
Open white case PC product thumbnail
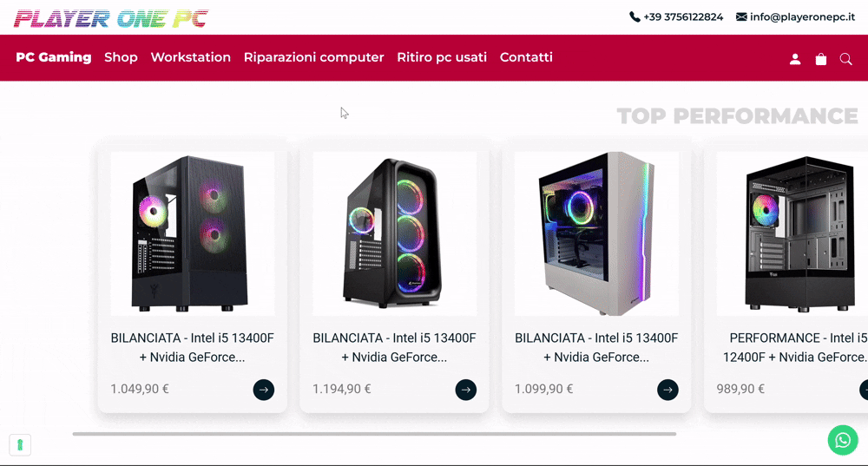596,233
